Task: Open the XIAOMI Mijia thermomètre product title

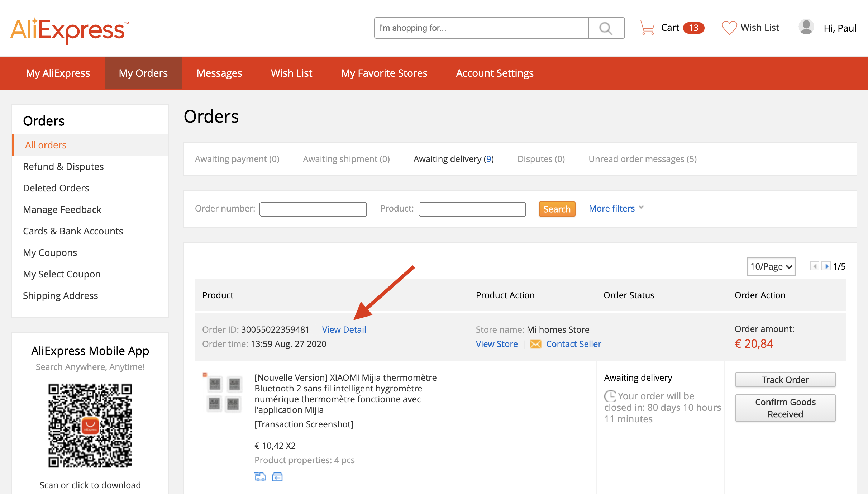Action: tap(345, 393)
